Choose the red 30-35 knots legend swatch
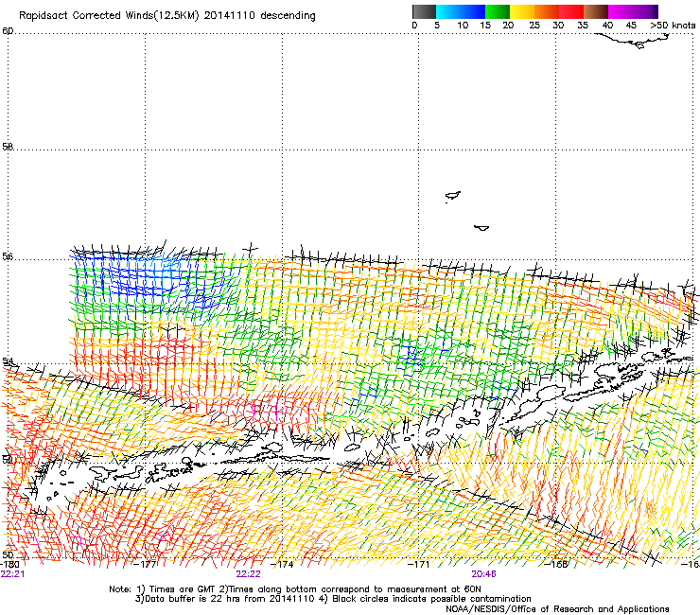The width and height of the screenshot is (700, 615). (x=571, y=11)
